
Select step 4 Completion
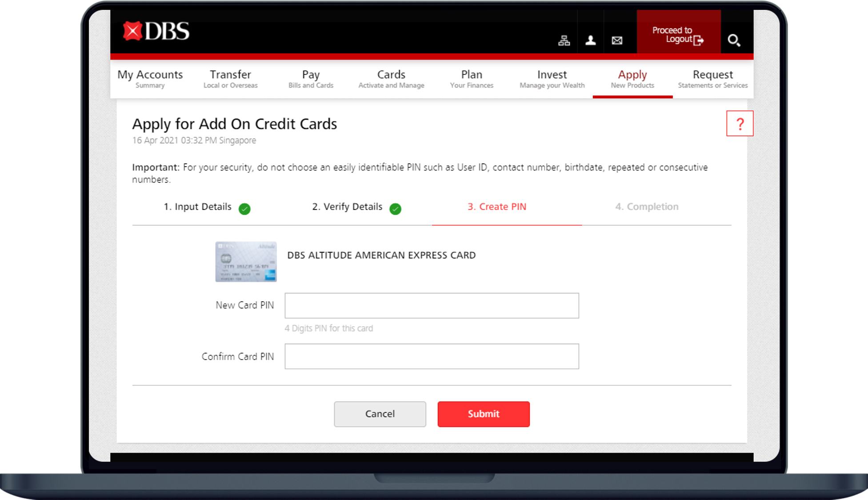[647, 207]
